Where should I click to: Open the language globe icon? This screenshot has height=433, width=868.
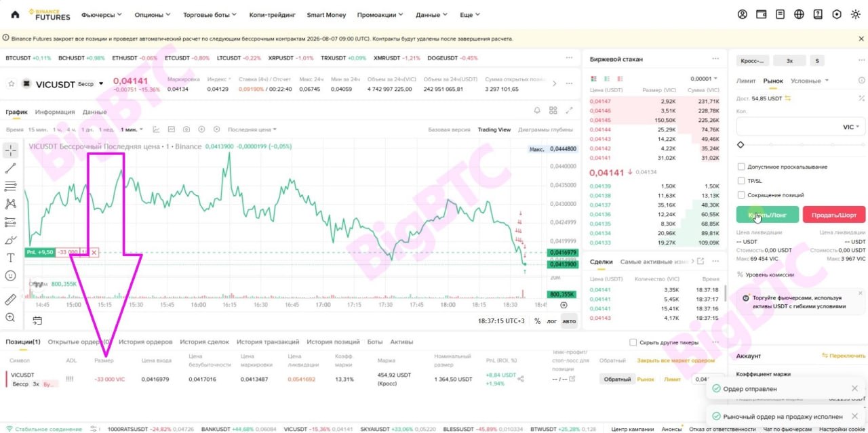[x=799, y=14]
